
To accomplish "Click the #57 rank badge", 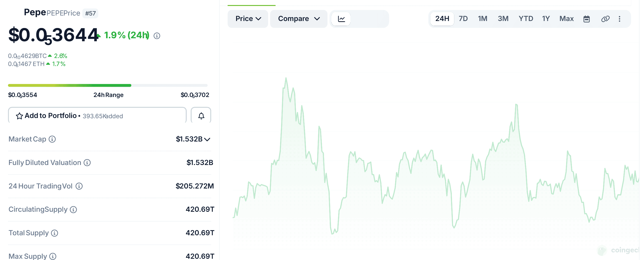I will coord(90,13).
